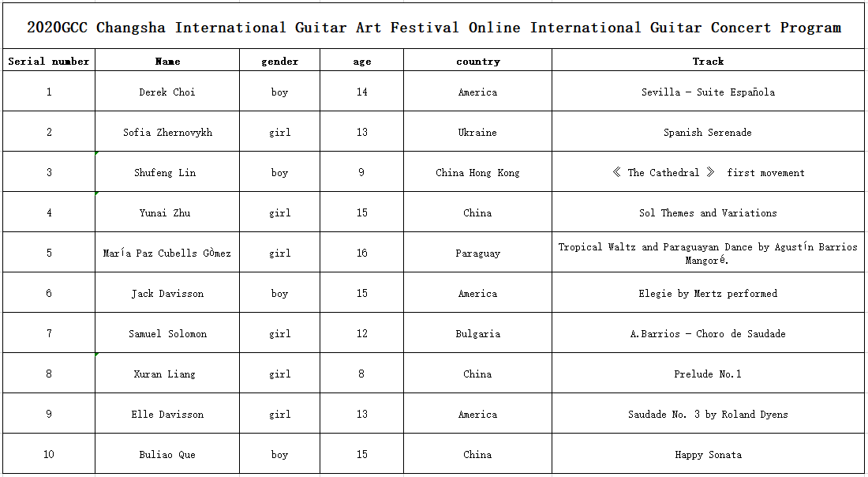Select the Spanish Serenade track cell

[708, 132]
